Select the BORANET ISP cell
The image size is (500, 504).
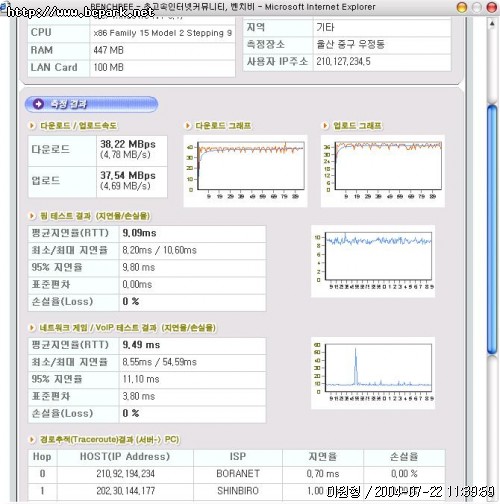pyautogui.click(x=238, y=474)
